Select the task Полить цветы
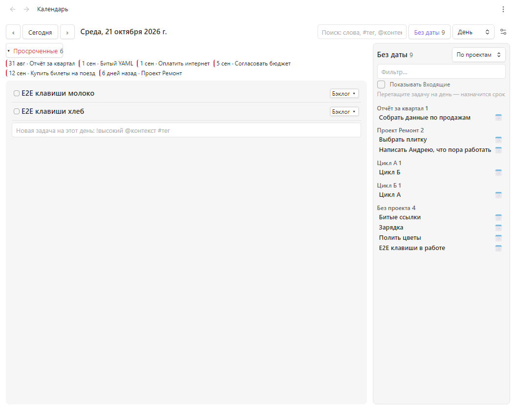516x420 pixels. 400,237
